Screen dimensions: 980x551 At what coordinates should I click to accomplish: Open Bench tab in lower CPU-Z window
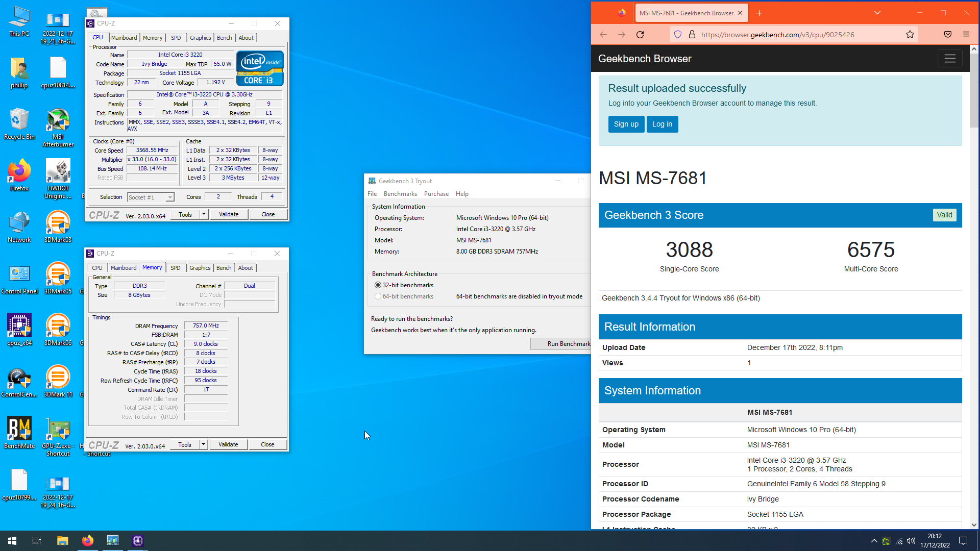224,268
